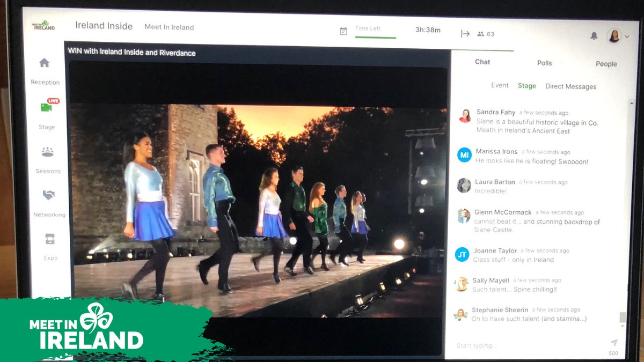Click the Sally Mayell name in chat
This screenshot has height=362, width=644.
coord(491,280)
